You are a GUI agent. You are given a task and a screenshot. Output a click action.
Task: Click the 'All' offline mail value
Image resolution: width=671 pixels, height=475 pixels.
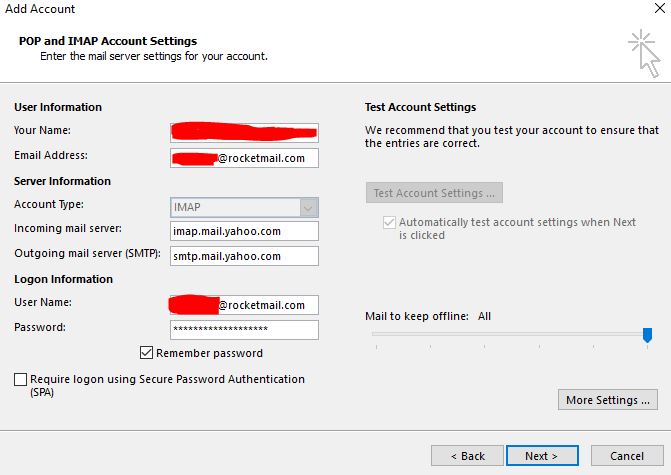pos(484,316)
